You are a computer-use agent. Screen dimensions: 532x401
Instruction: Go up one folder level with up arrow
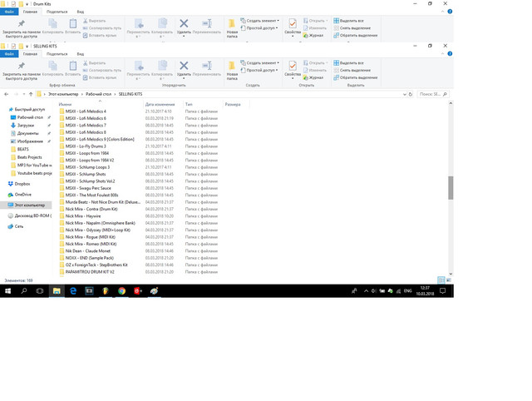tap(31, 94)
